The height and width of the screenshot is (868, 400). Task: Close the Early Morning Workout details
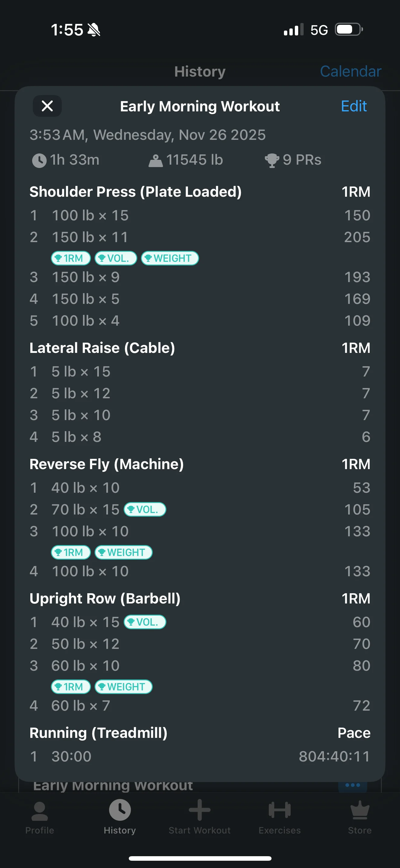pos(47,106)
